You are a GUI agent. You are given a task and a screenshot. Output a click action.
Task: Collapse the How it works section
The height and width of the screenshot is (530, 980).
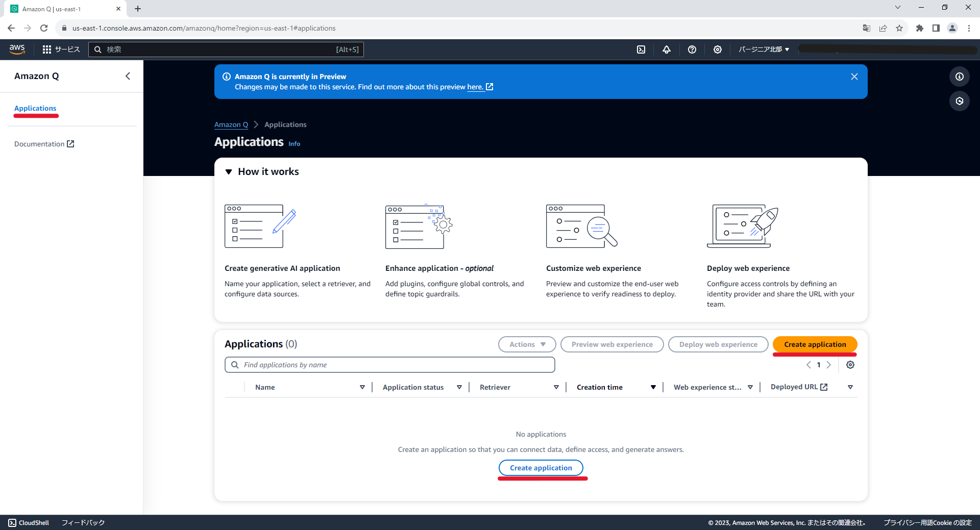(x=228, y=171)
